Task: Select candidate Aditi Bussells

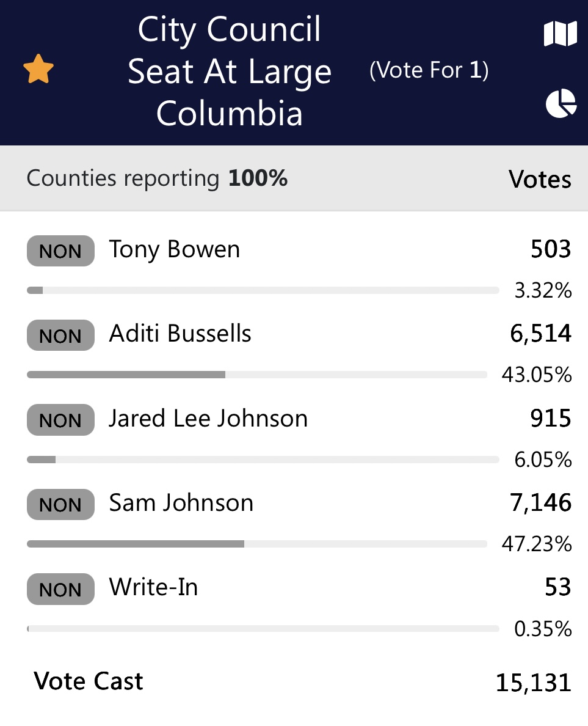Action: pos(181,333)
